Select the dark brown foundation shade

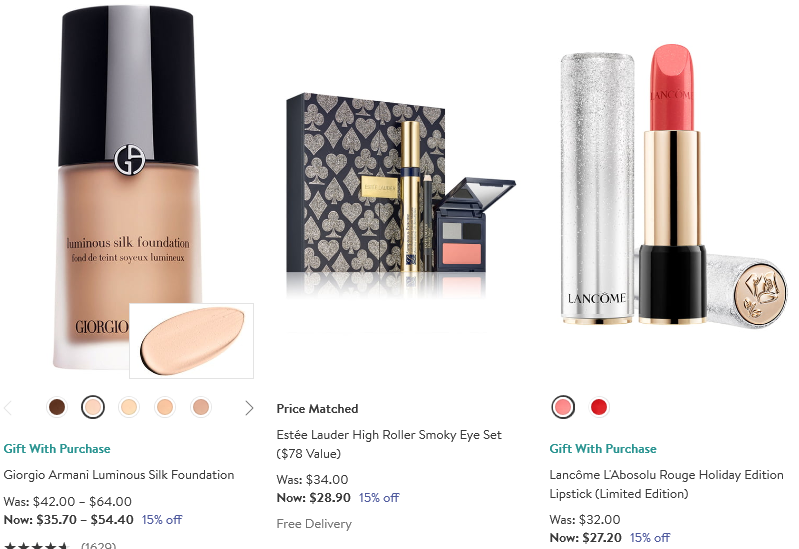click(57, 407)
